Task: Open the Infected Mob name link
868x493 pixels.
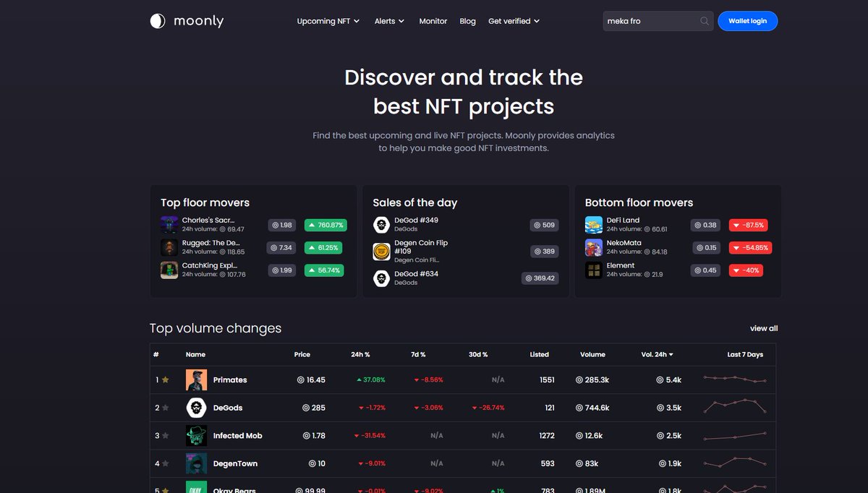Action: click(237, 436)
